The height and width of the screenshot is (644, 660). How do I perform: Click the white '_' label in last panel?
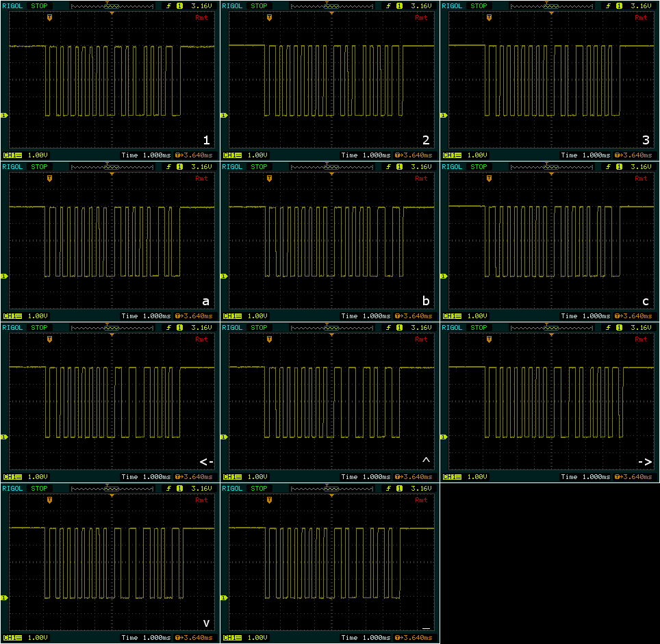(426, 628)
